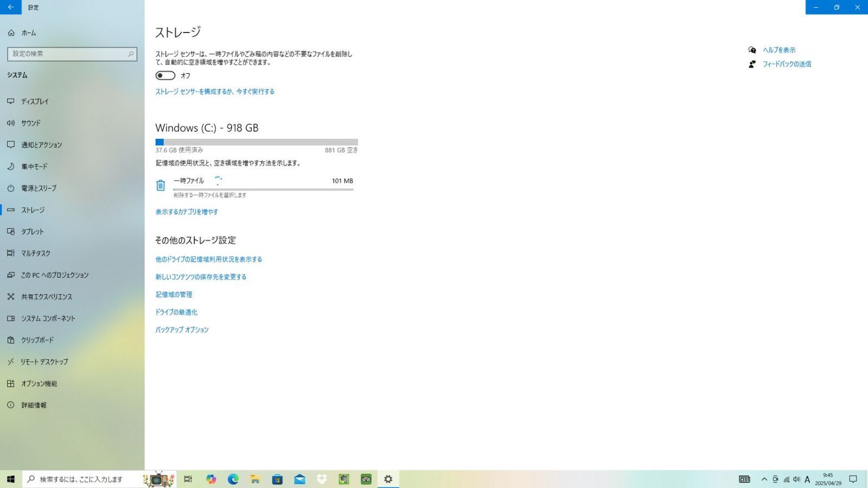Open News and interests widget icon
The image size is (868, 488).
pyautogui.click(x=744, y=479)
